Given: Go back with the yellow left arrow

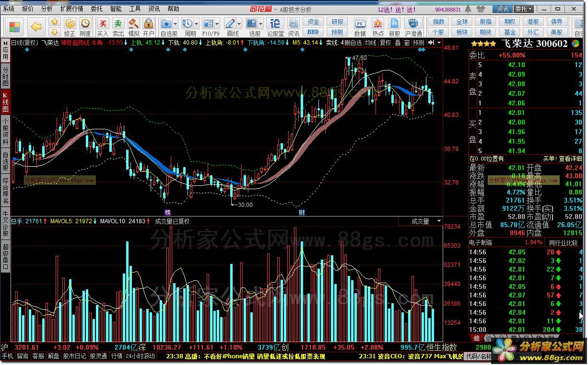Looking at the screenshot, I should click(36, 27).
